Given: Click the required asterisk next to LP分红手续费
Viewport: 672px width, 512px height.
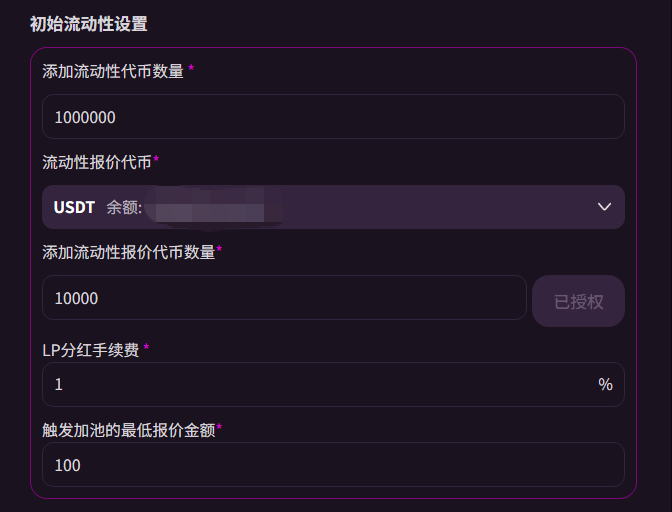Looking at the screenshot, I should point(146,347).
